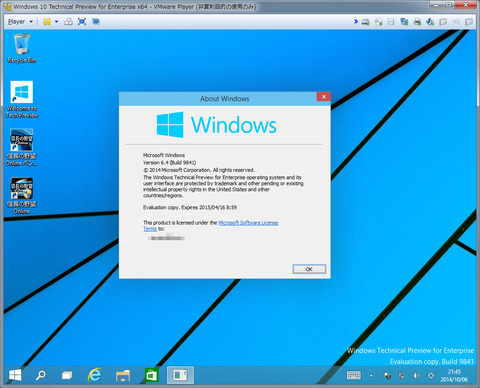Select the 信長の野望 Online desktop shortcut
Screen dimensions: 480x388
pyautogui.click(x=22, y=195)
